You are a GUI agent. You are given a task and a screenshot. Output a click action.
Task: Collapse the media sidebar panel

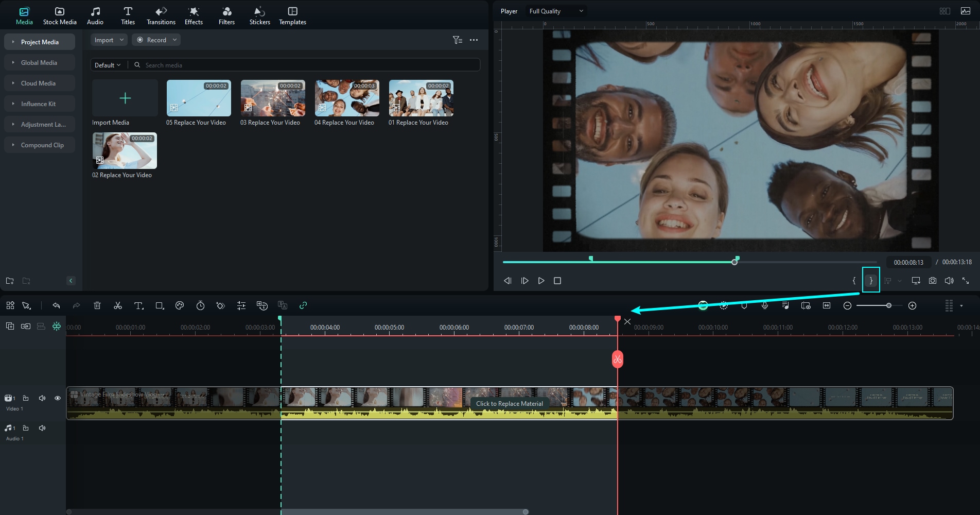71,281
